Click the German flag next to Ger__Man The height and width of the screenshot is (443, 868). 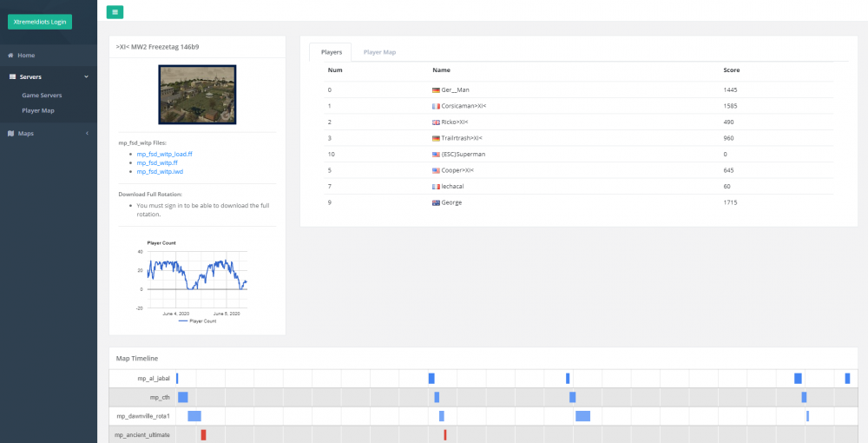tap(436, 90)
